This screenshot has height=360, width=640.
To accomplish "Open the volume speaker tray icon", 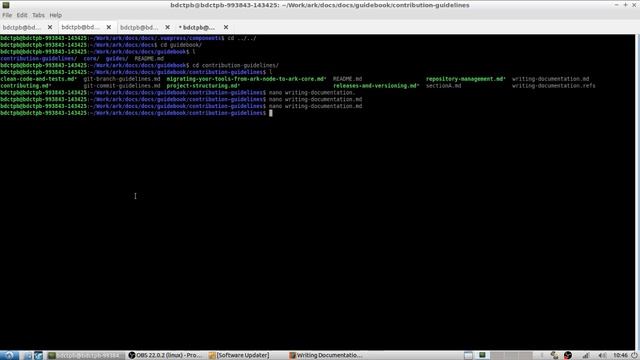I will pos(602,356).
